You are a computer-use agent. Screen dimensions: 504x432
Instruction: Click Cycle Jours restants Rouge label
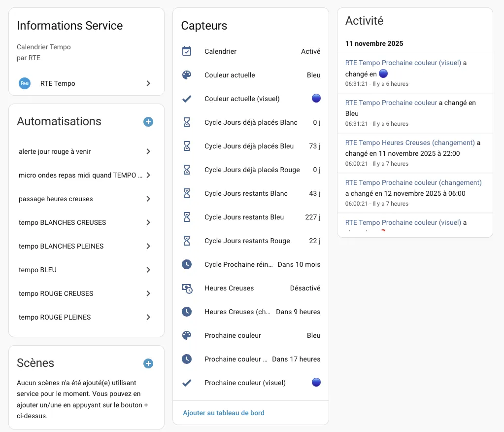tap(247, 241)
